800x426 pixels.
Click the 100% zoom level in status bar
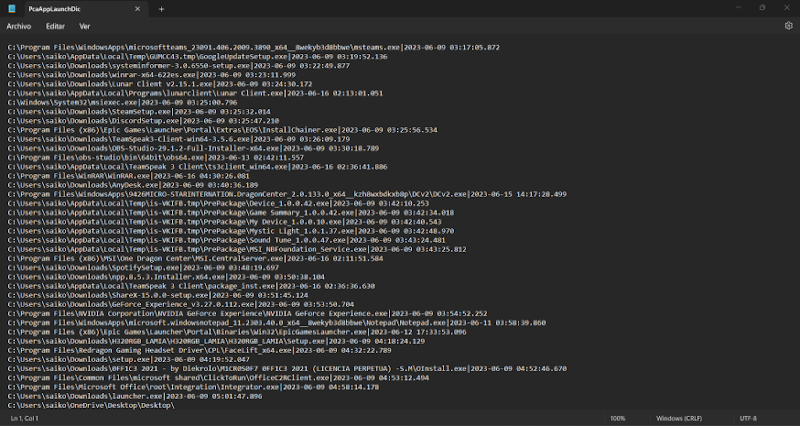point(617,418)
